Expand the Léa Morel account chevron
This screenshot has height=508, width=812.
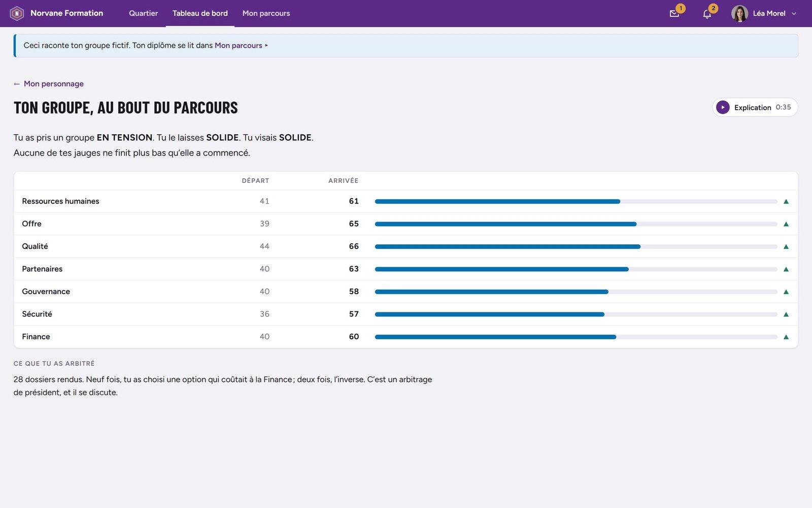click(x=794, y=14)
